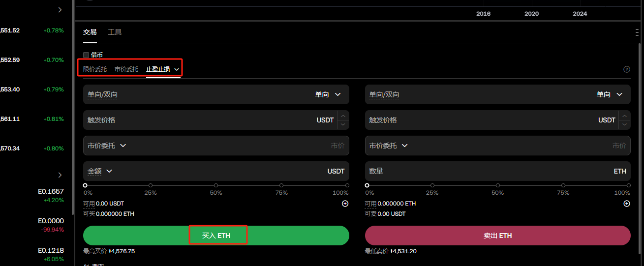This screenshot has width=644, height=266.
Task: Set the buy slider to 25%
Action: pos(151,185)
